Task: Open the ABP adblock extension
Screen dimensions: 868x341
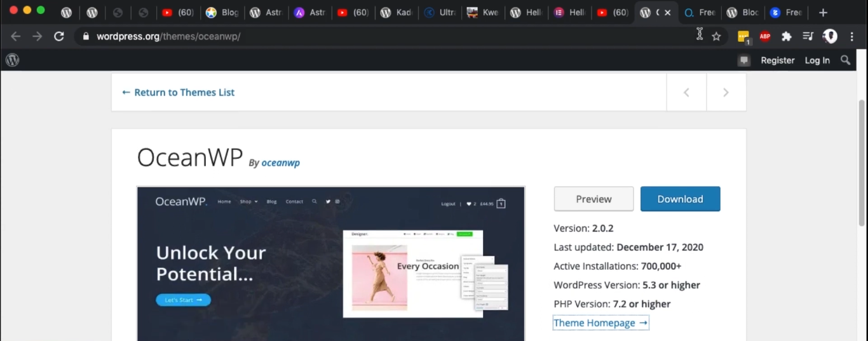Action: [x=765, y=36]
